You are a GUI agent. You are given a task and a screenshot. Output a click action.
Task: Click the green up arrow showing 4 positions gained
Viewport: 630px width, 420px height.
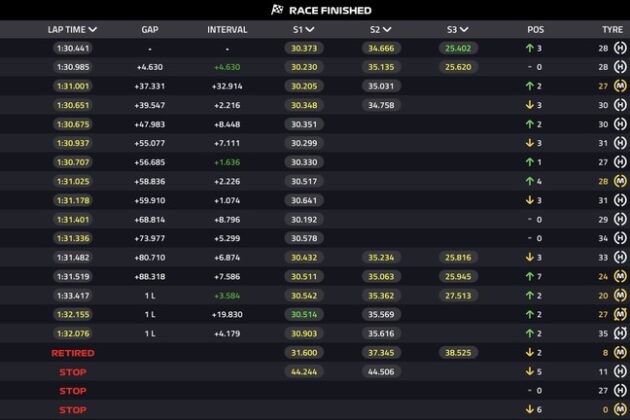530,181
